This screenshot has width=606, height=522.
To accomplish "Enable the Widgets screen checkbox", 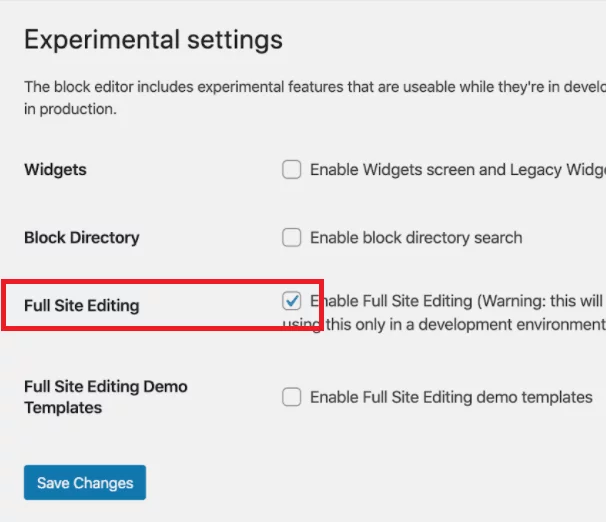I will [x=291, y=170].
